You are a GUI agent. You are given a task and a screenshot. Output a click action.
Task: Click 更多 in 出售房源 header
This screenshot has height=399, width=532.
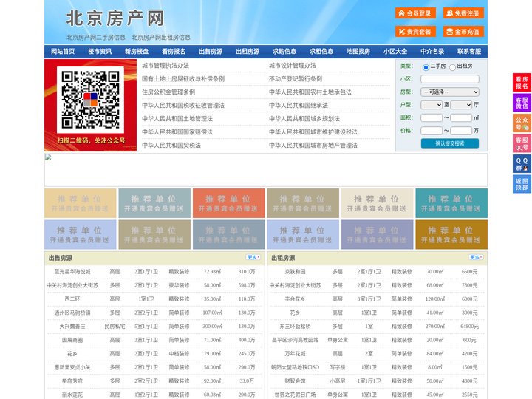(253, 257)
